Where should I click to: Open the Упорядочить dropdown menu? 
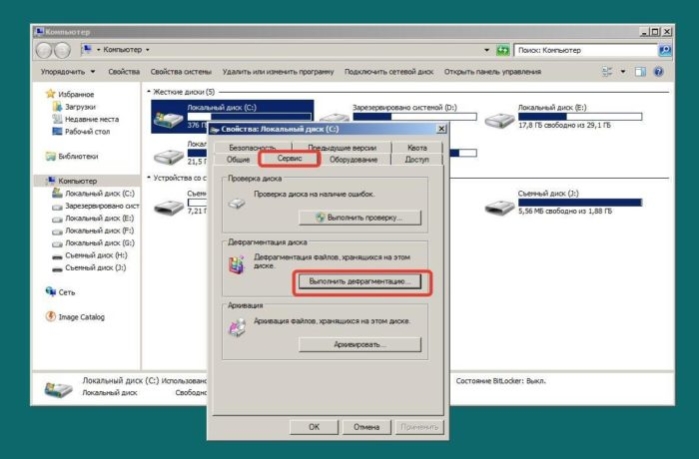coord(68,72)
